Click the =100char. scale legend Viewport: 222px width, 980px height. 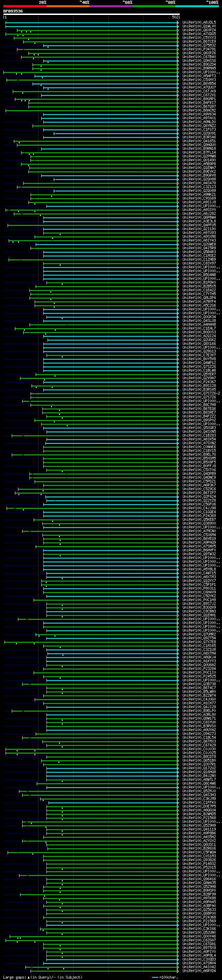point(164,977)
